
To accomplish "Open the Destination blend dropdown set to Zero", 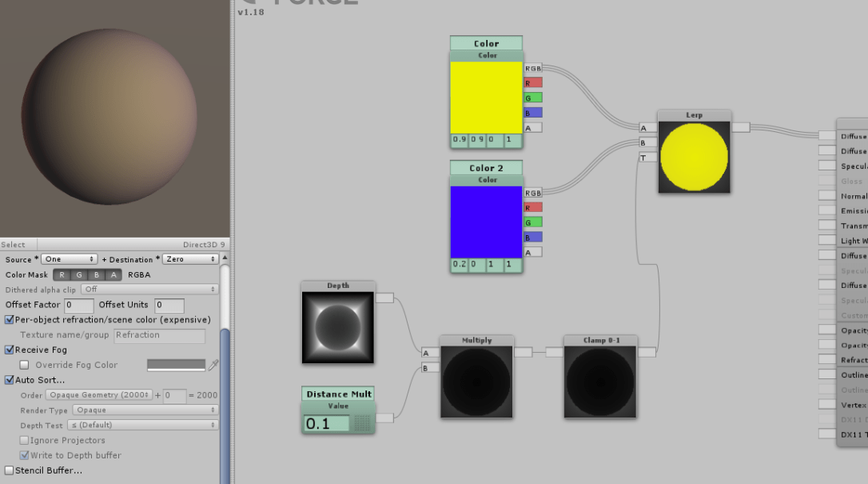I will coord(190,259).
